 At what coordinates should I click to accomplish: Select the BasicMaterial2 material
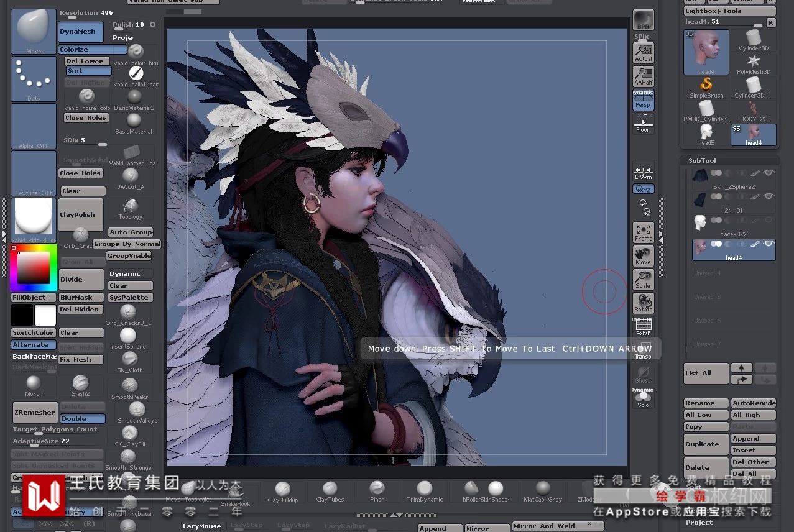(134, 100)
